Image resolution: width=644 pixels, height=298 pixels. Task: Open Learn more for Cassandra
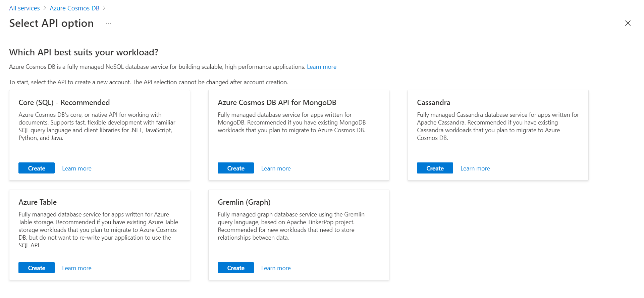click(475, 168)
